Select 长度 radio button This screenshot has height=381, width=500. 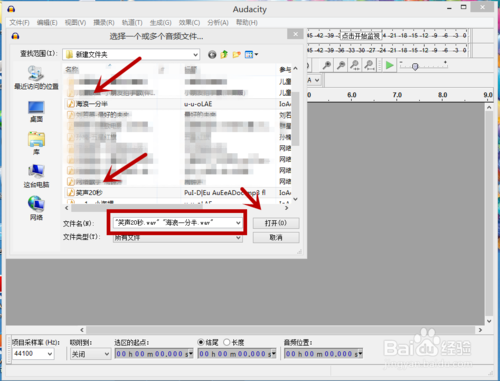click(227, 342)
